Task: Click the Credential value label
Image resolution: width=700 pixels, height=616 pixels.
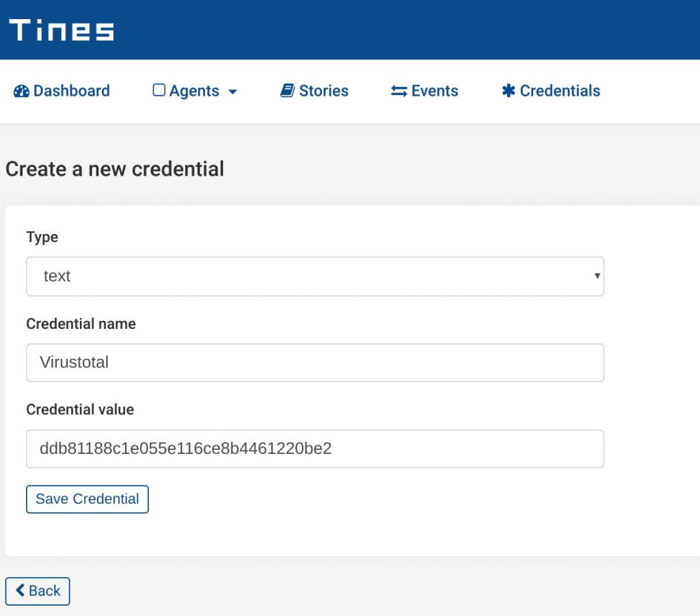Action: pos(80,410)
